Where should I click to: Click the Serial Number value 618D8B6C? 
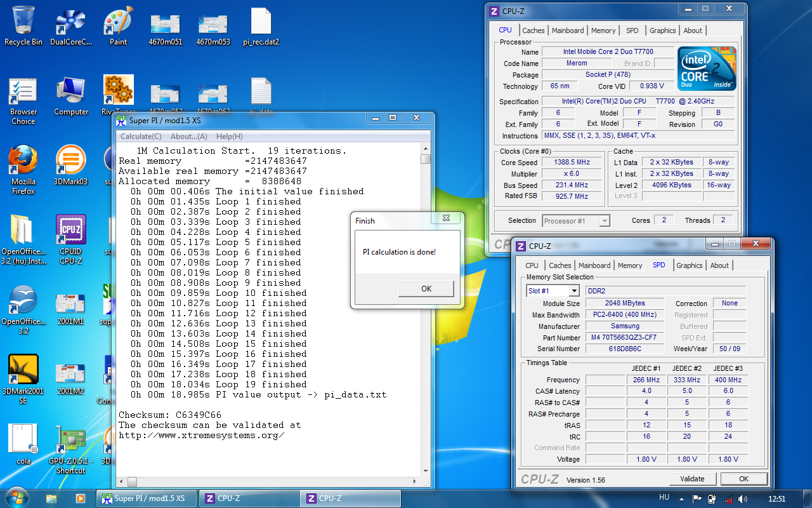(x=624, y=349)
